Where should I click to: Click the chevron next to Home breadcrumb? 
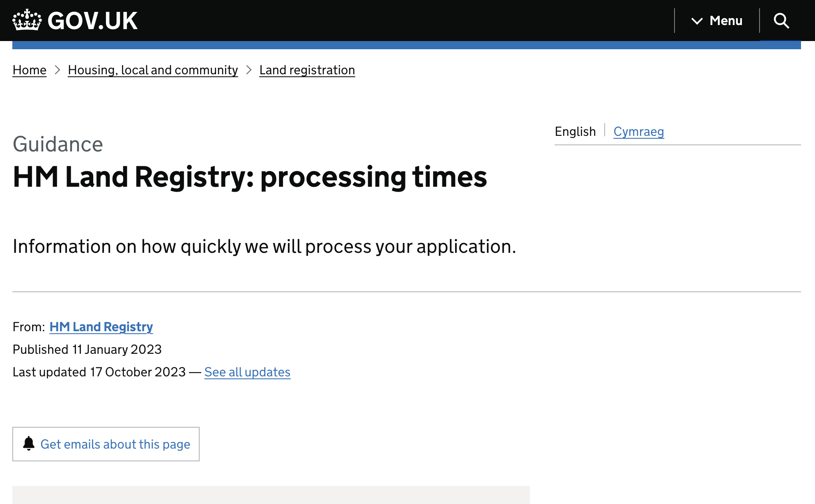pyautogui.click(x=57, y=71)
